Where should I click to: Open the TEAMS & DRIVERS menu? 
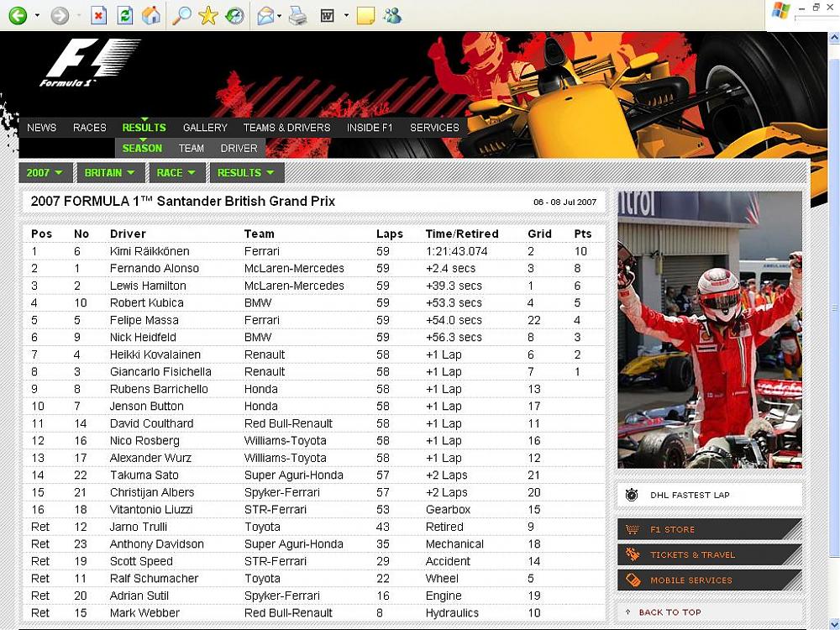click(286, 128)
